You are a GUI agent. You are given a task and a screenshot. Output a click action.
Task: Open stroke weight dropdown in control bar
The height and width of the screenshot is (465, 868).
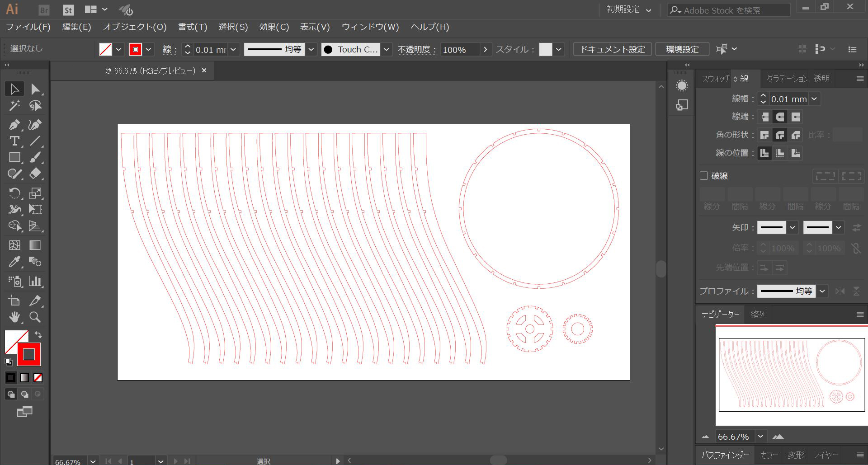point(233,49)
